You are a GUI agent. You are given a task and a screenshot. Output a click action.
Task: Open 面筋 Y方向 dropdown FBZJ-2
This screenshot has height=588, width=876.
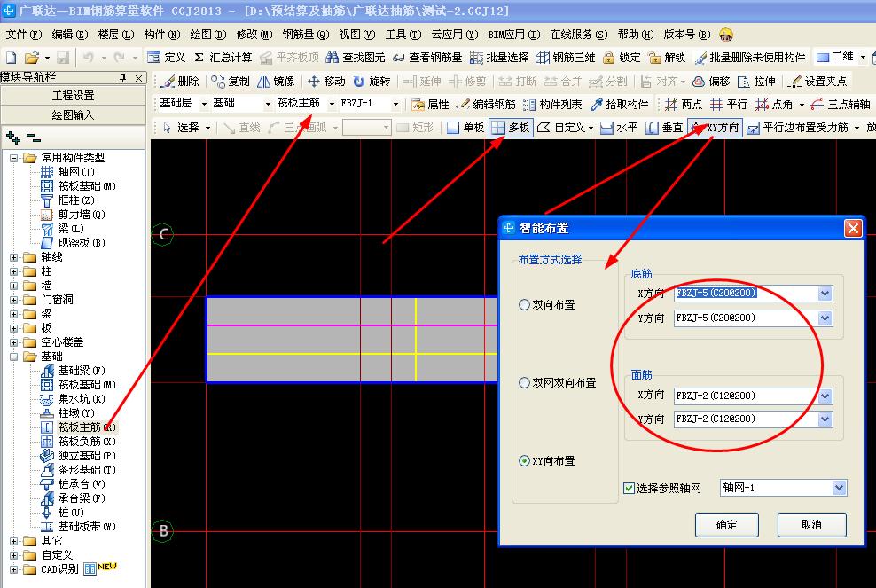[x=825, y=419]
